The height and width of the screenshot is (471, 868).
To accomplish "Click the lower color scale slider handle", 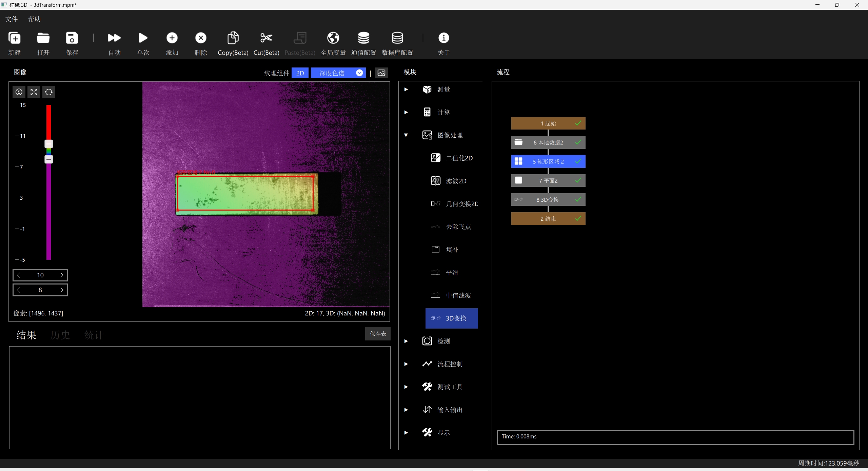I will 48,159.
